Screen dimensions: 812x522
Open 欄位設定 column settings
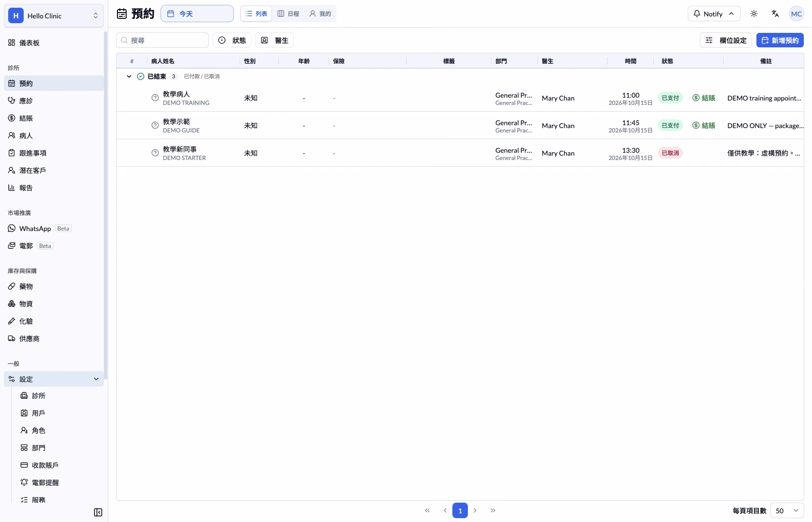(726, 40)
